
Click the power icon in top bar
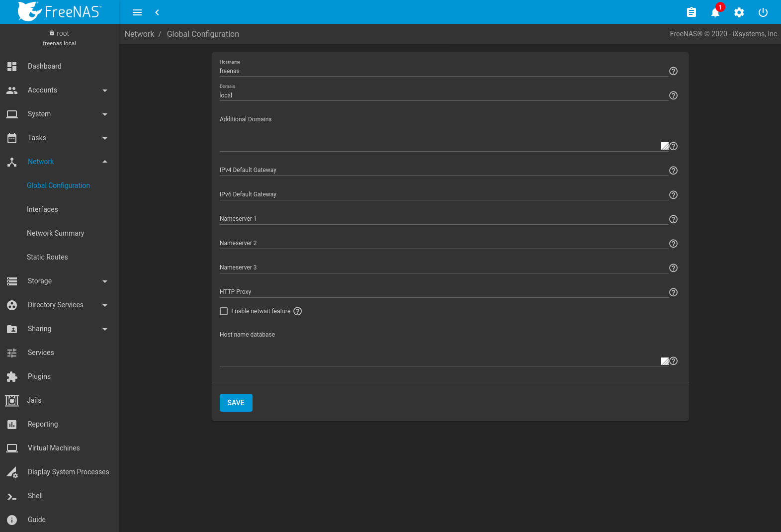(763, 12)
